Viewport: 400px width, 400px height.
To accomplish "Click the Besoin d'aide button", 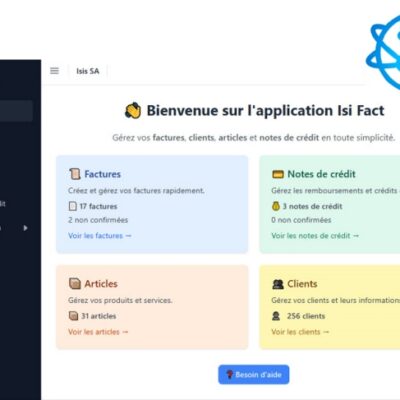I will [x=254, y=375].
